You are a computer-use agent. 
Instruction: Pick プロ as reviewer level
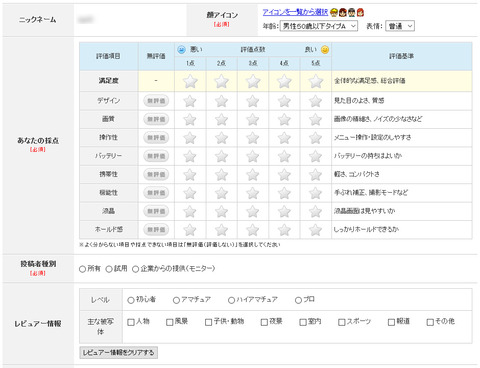pyautogui.click(x=298, y=300)
